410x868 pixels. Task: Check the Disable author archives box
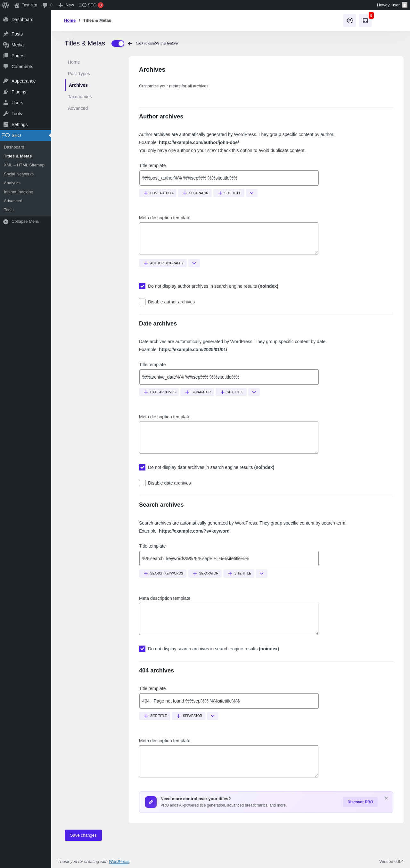click(142, 302)
